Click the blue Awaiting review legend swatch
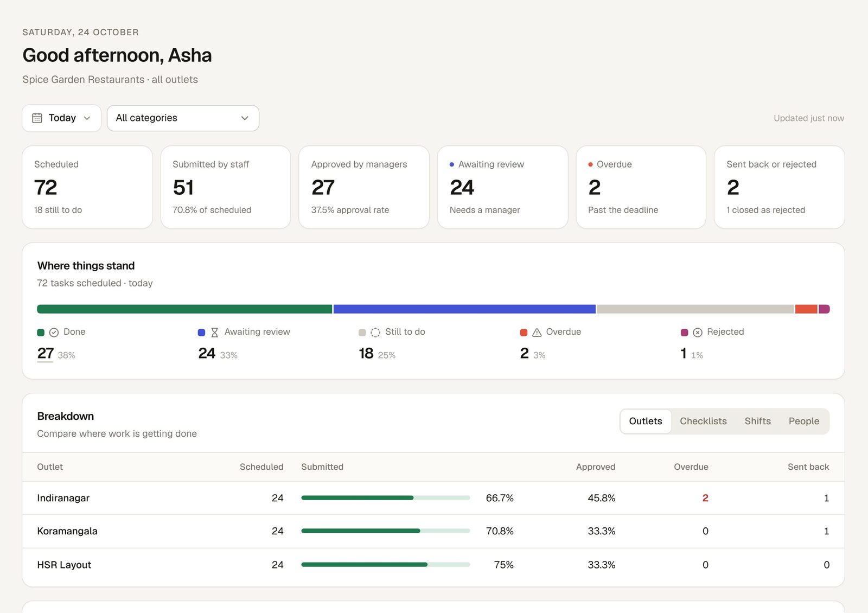This screenshot has height=613, width=868. pyautogui.click(x=201, y=333)
